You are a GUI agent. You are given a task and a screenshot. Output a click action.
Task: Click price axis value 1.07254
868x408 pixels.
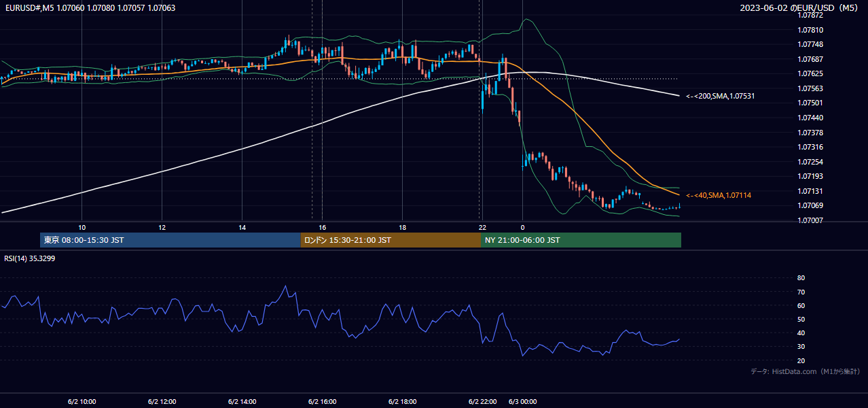[x=810, y=162]
